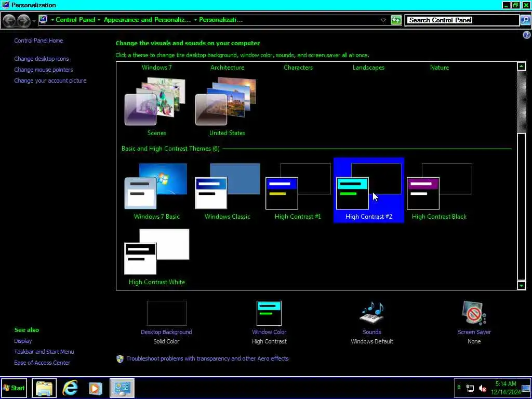The width and height of the screenshot is (532, 399).
Task: Open the Display link under See also
Action: click(23, 341)
